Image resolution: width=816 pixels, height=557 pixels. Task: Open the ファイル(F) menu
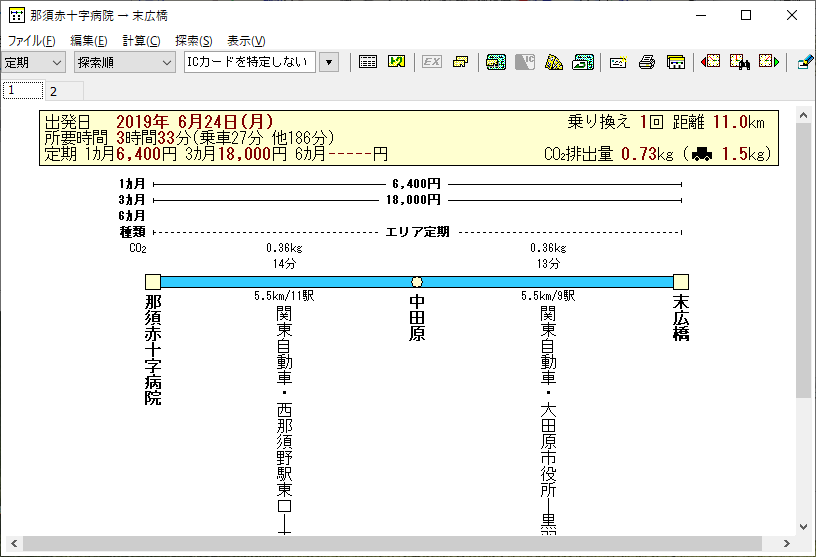(x=31, y=41)
